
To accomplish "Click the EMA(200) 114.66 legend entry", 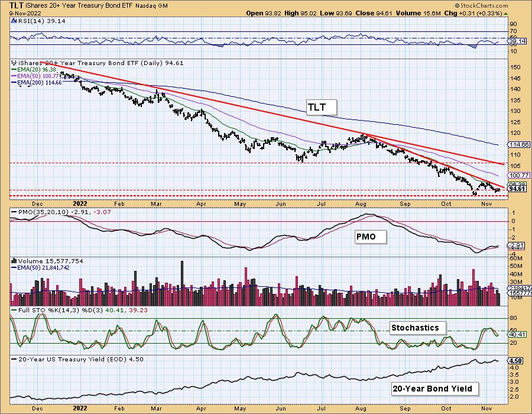I will click(36, 82).
